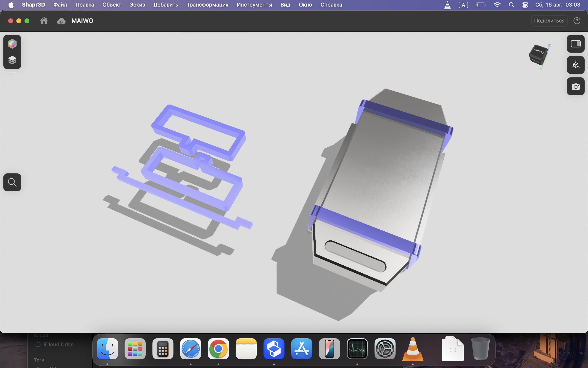Screen dimensions: 588x368
Task: Click the orientation cube top face
Action: [x=539, y=51]
